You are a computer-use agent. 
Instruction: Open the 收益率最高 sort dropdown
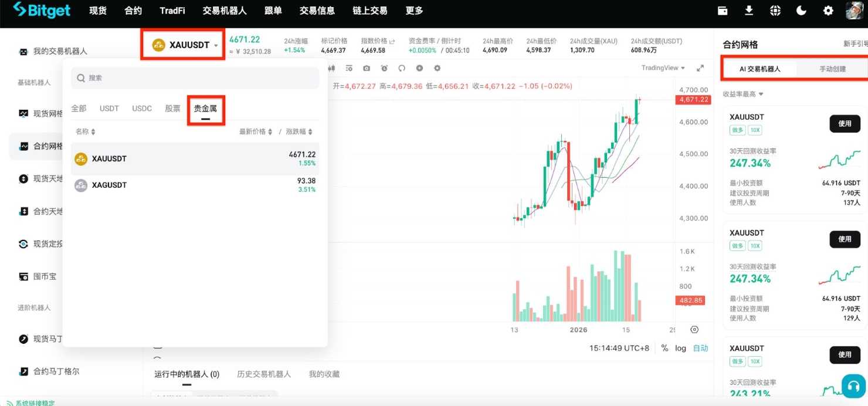[741, 94]
